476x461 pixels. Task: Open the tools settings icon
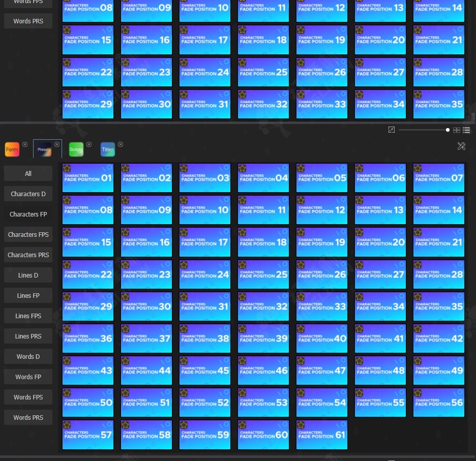click(x=461, y=146)
